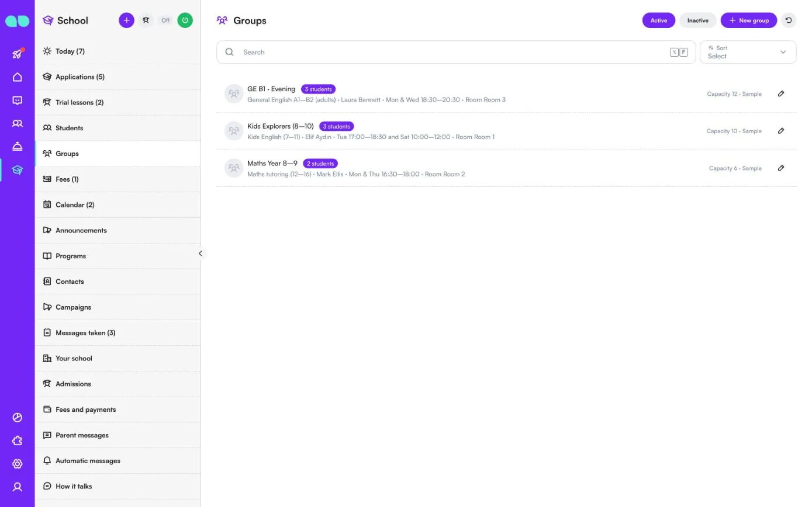Image resolution: width=812 pixels, height=507 pixels.
Task: Open the chat bubble icon in left rail
Action: (x=18, y=100)
